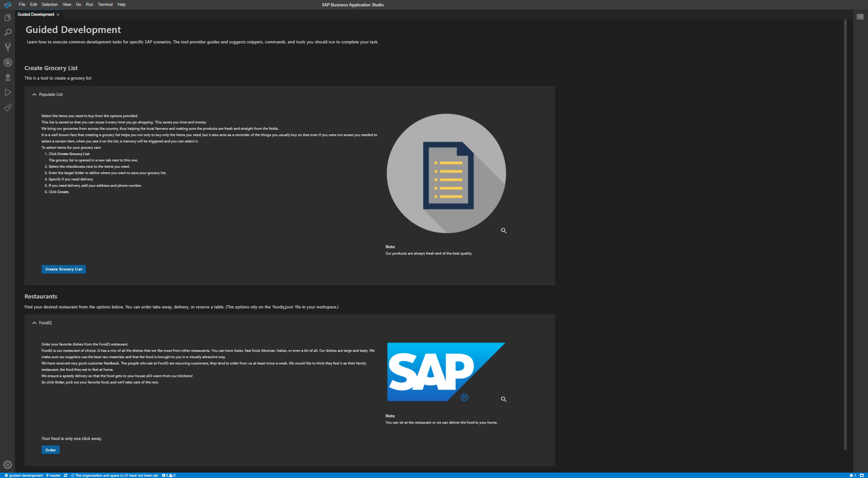
Task: Open the Run menu
Action: click(90, 5)
